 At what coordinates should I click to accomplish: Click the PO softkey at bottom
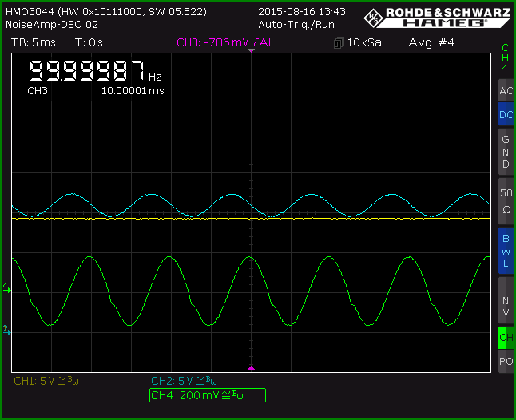(x=506, y=362)
